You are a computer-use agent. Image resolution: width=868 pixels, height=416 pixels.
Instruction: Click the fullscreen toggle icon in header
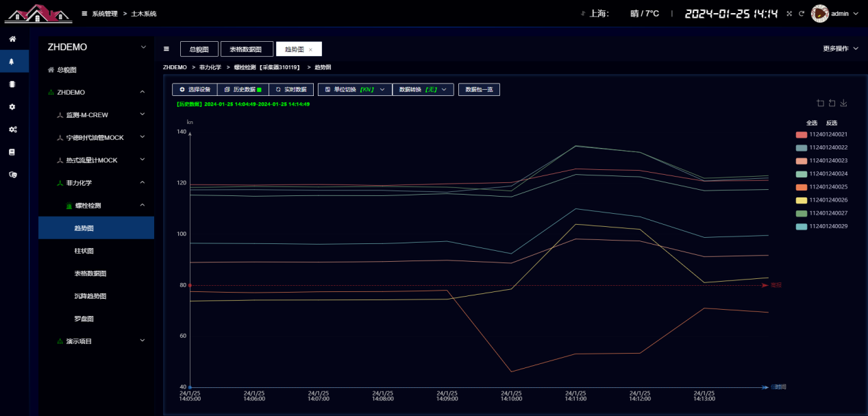click(789, 14)
